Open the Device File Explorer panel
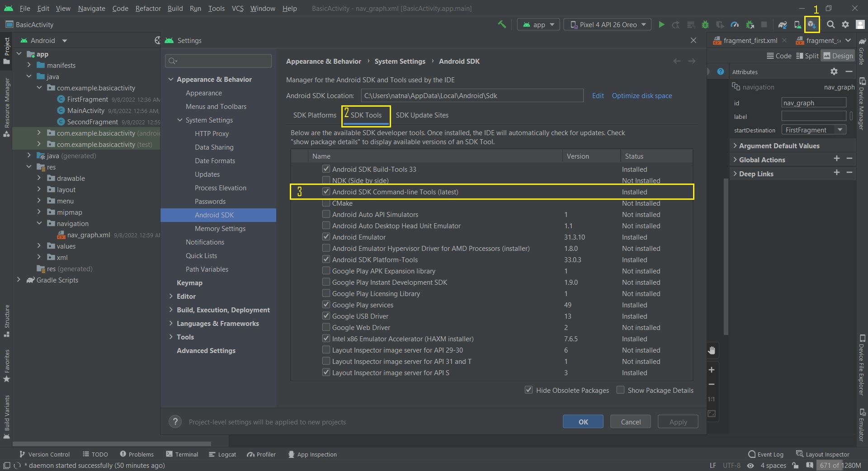The width and height of the screenshot is (868, 471). [862, 365]
